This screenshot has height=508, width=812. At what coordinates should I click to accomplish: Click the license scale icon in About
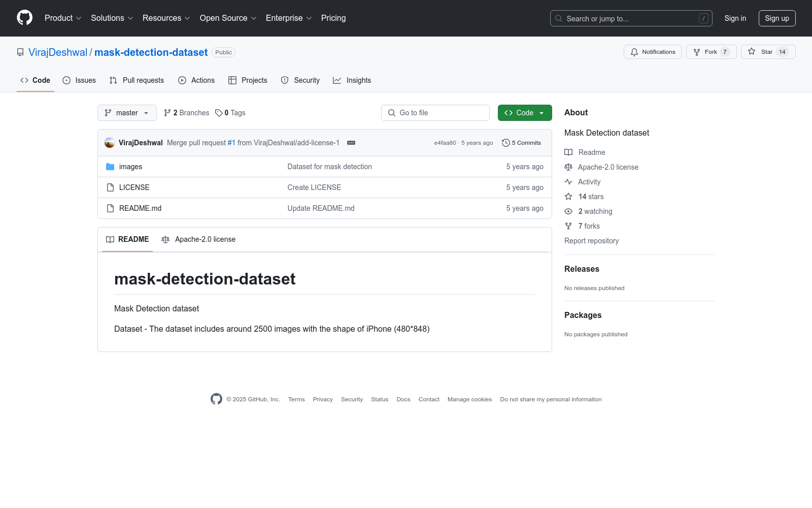click(x=568, y=167)
